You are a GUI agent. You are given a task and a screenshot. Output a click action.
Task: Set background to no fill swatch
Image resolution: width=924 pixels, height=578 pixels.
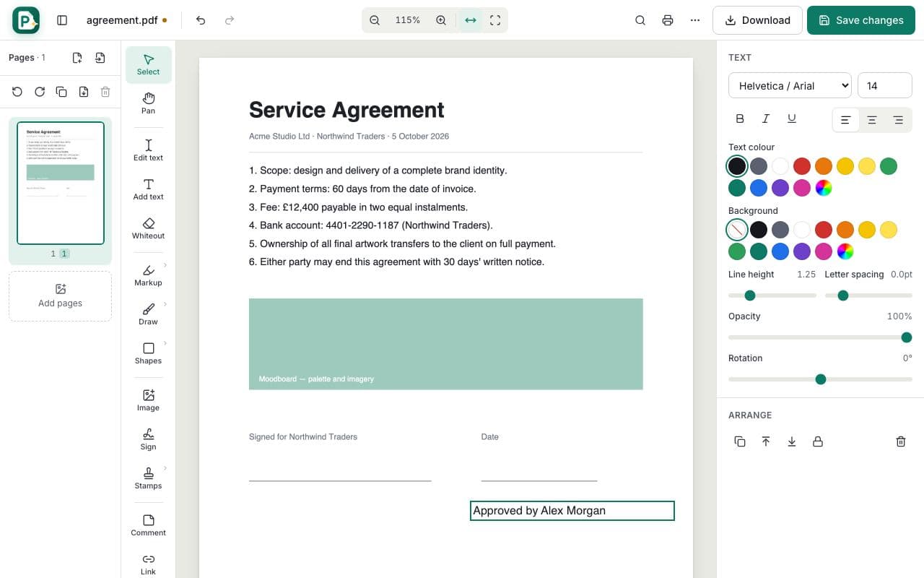[x=737, y=230]
